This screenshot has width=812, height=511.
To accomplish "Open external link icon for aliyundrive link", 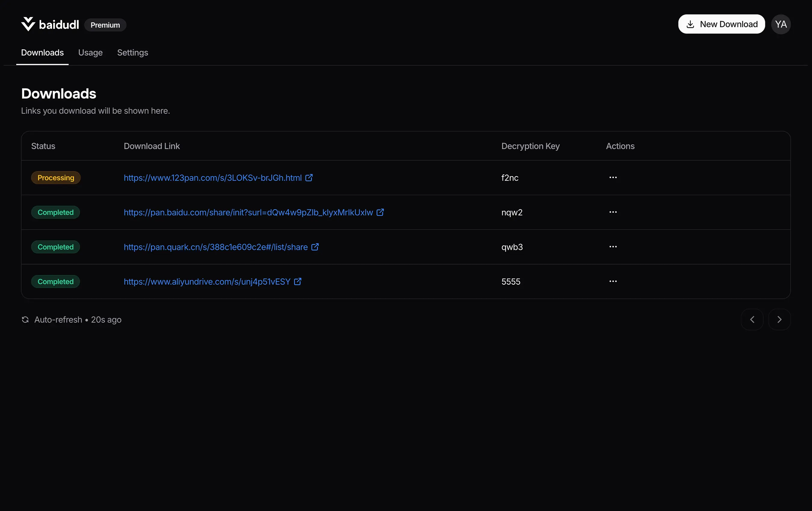I will (297, 281).
